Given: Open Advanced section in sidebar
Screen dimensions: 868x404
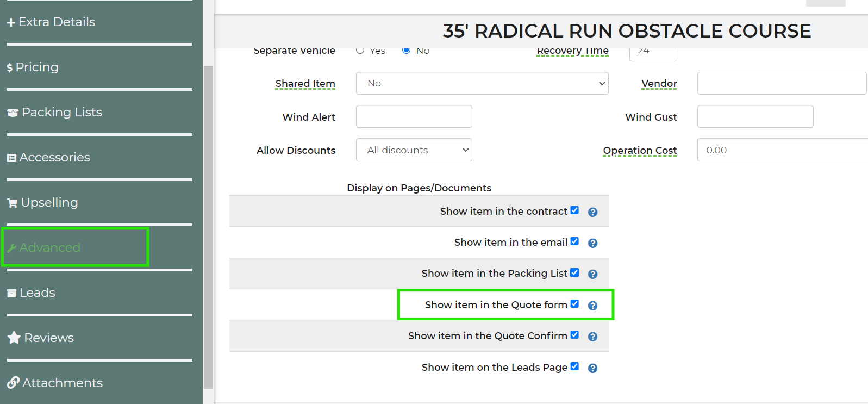Looking at the screenshot, I should pos(49,248).
